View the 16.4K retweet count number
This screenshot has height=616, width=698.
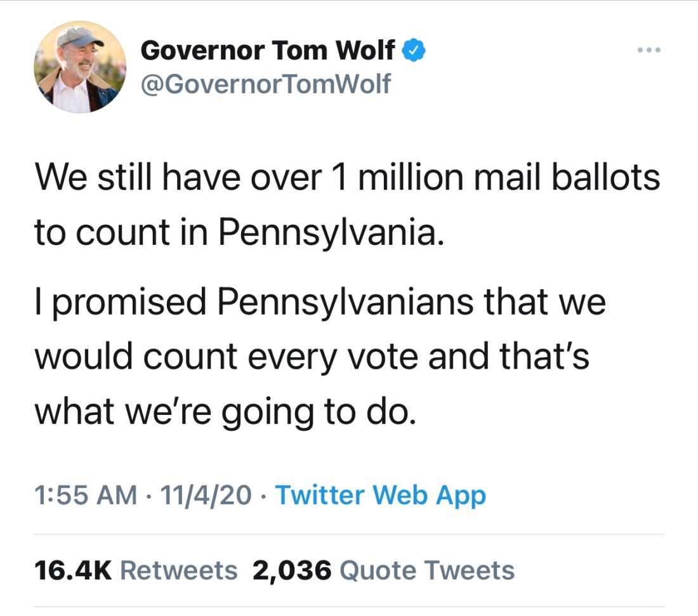(x=73, y=570)
